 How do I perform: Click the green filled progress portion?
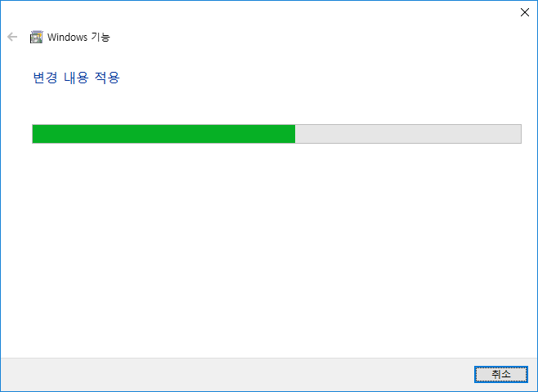click(164, 134)
